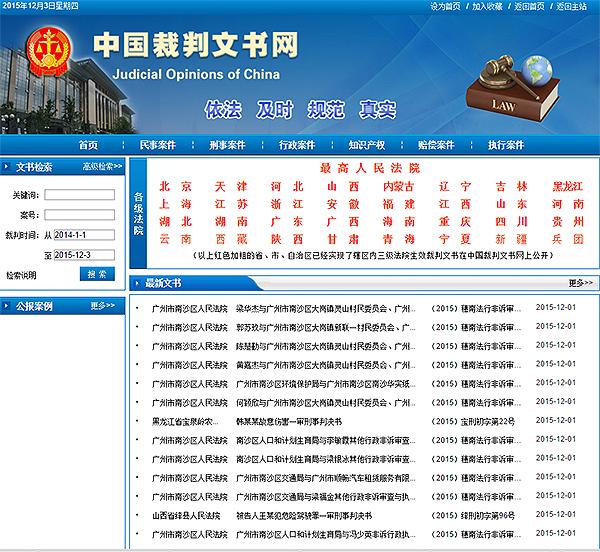Open 高级检索 advanced search link
600x552 pixels.
pos(102,166)
